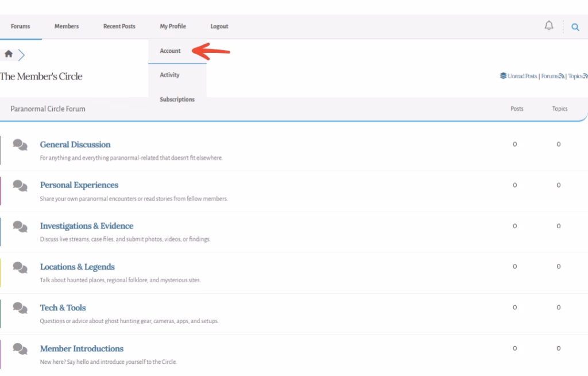Click the search magnifier icon
The image size is (588, 376).
point(575,27)
